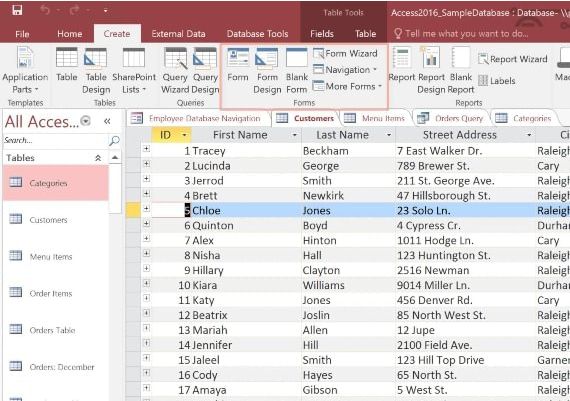Screen dimensions: 570x401
Task: Expand subdatasheet for Amaya Gibson row
Action: (x=146, y=388)
